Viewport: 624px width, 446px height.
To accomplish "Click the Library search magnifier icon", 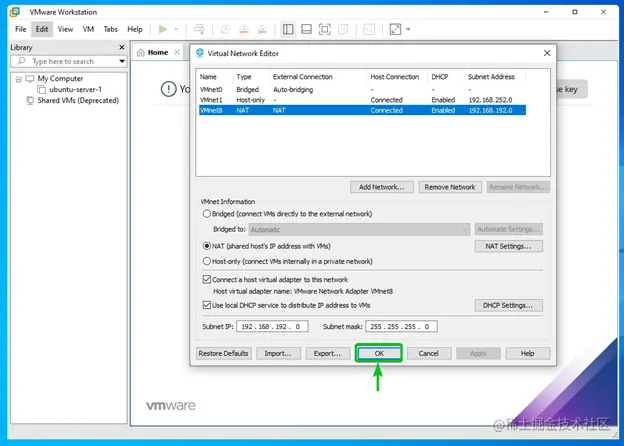I will pyautogui.click(x=21, y=61).
